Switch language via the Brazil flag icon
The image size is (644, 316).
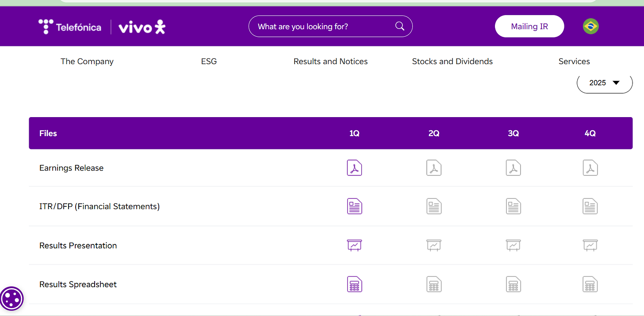pyautogui.click(x=590, y=27)
